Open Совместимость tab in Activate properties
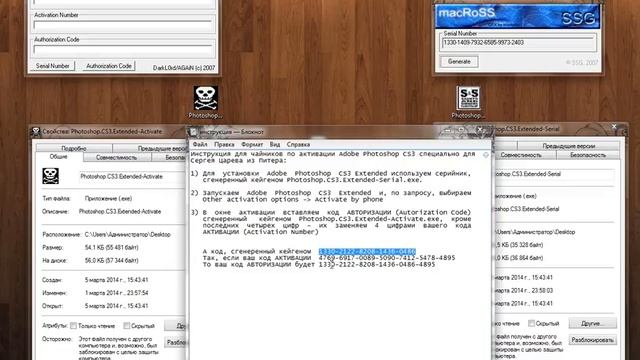The height and width of the screenshot is (360, 640). click(117, 157)
